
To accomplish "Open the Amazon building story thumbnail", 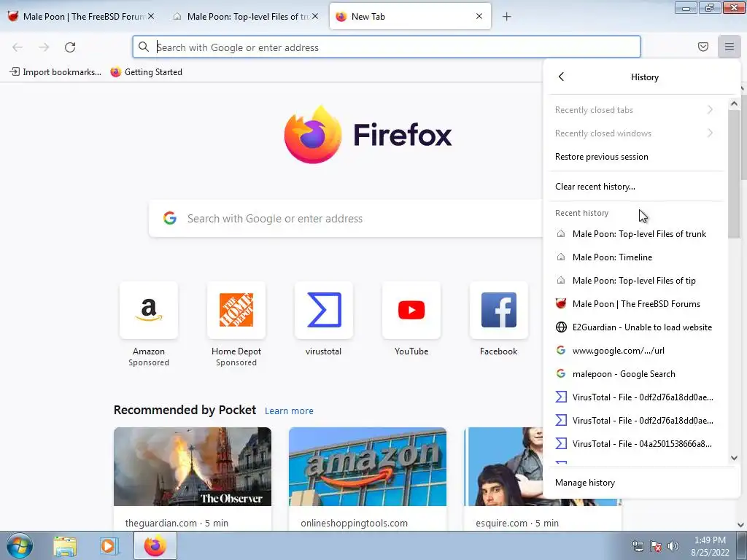I will point(368,466).
